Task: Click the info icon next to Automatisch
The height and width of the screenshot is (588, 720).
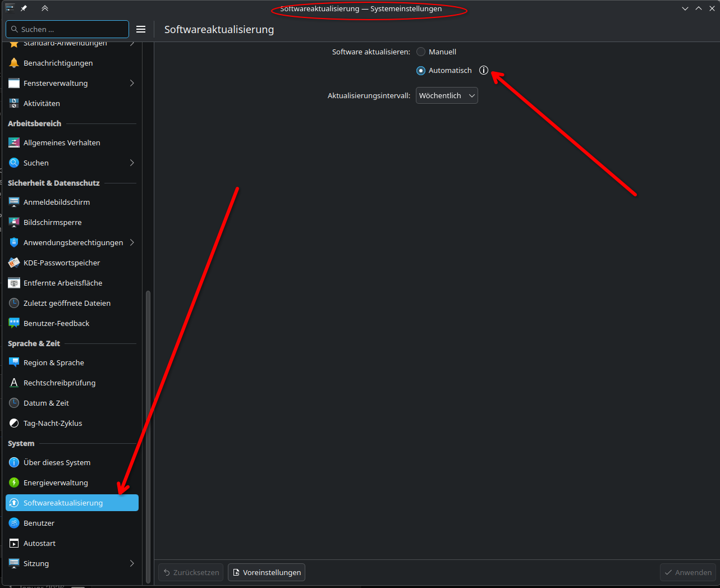Action: click(484, 70)
